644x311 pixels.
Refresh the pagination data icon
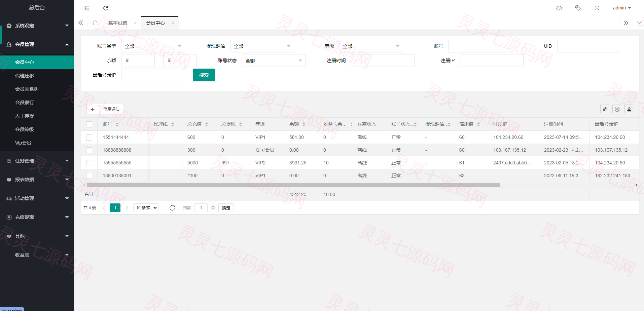[172, 208]
